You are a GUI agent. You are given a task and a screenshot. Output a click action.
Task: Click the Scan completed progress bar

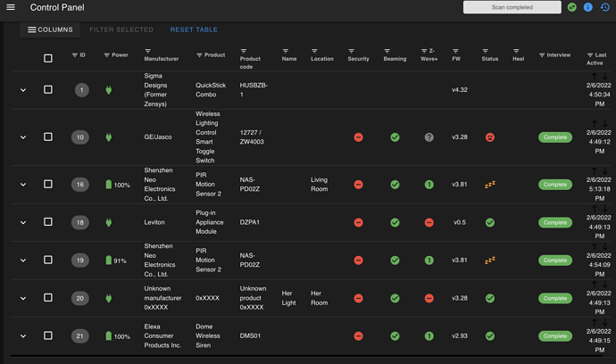pos(512,7)
